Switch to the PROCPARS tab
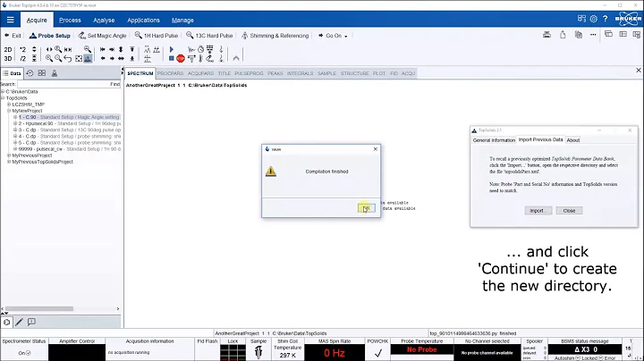This screenshot has height=361, width=644. coord(170,73)
